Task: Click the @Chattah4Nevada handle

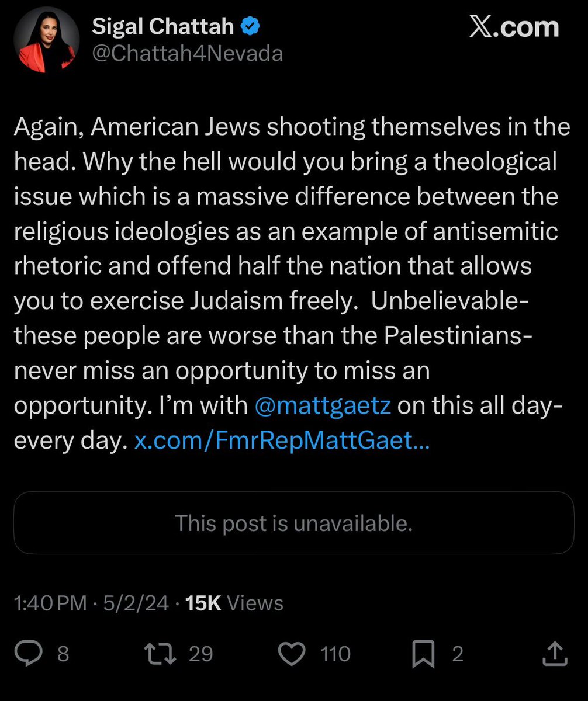Action: tap(188, 54)
